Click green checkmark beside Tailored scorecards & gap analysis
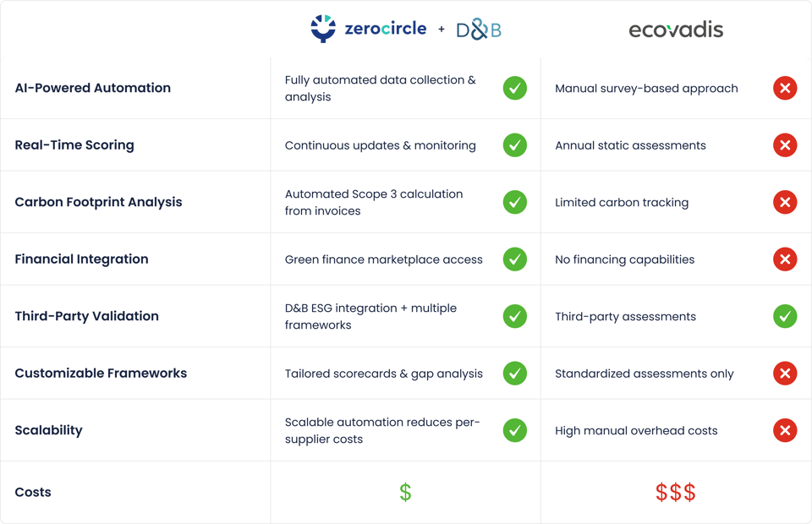This screenshot has height=524, width=812. click(x=514, y=374)
